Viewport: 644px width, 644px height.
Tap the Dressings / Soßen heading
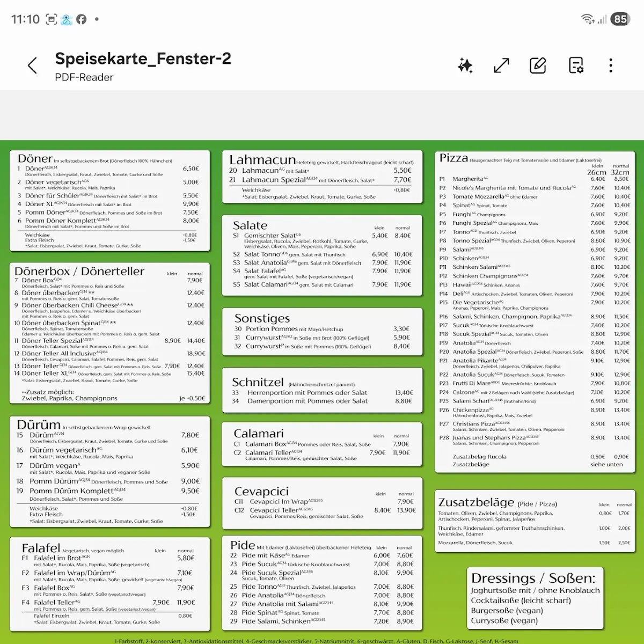coord(533,578)
